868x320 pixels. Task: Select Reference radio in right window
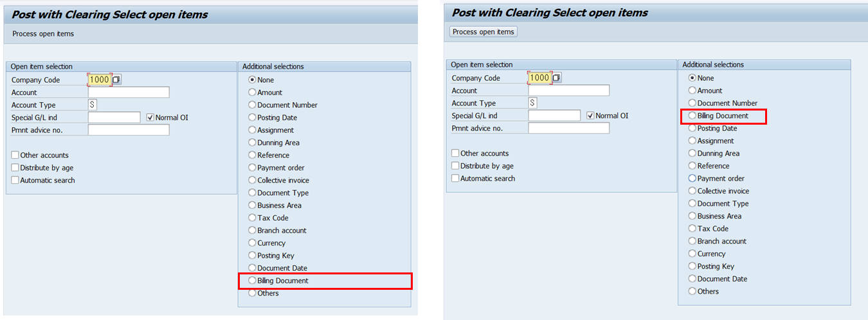click(x=692, y=166)
